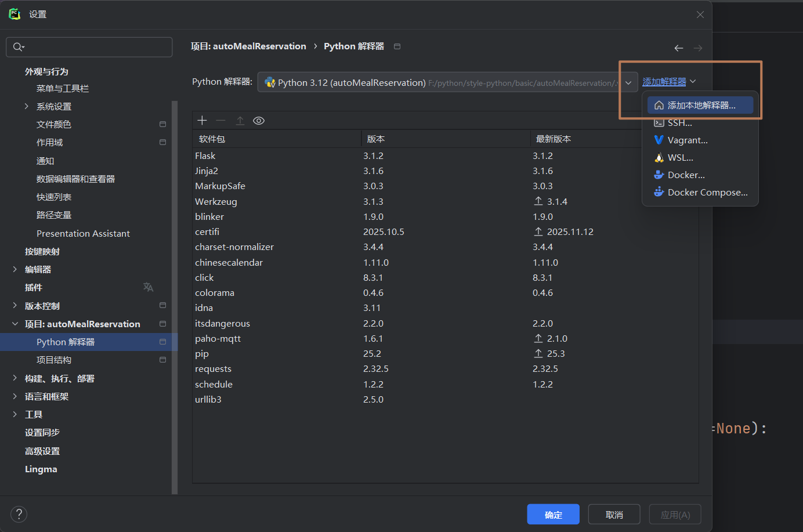Open the Python interpreter dropdown
This screenshot has height=532, width=803.
tap(628, 82)
